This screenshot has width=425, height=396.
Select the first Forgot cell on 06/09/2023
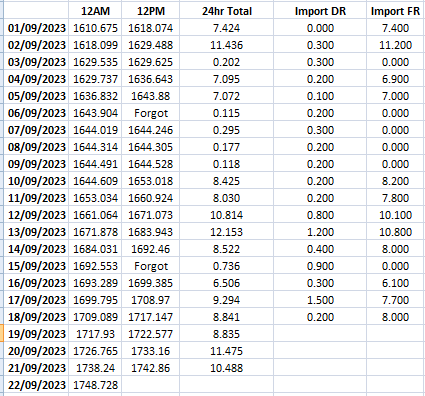coord(151,113)
